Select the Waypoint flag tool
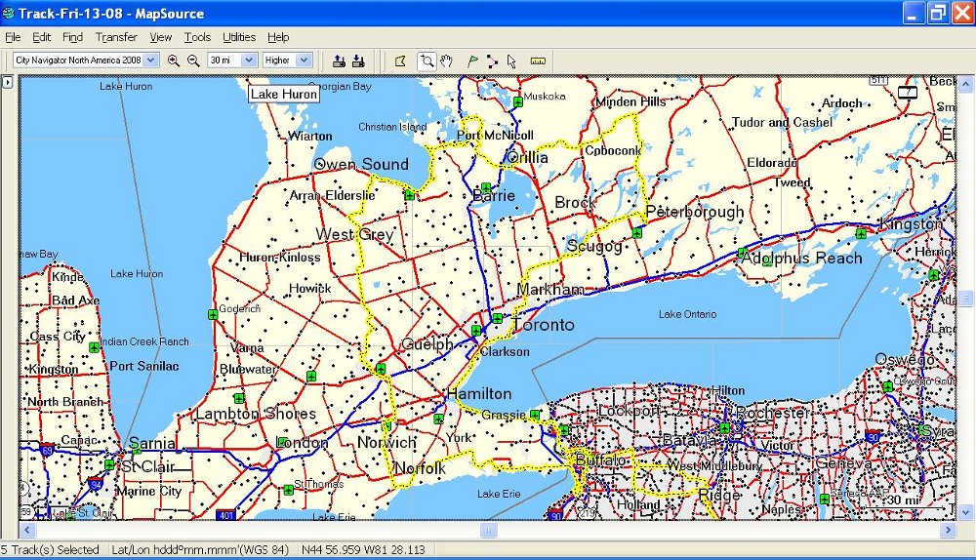976x560 pixels. (472, 61)
